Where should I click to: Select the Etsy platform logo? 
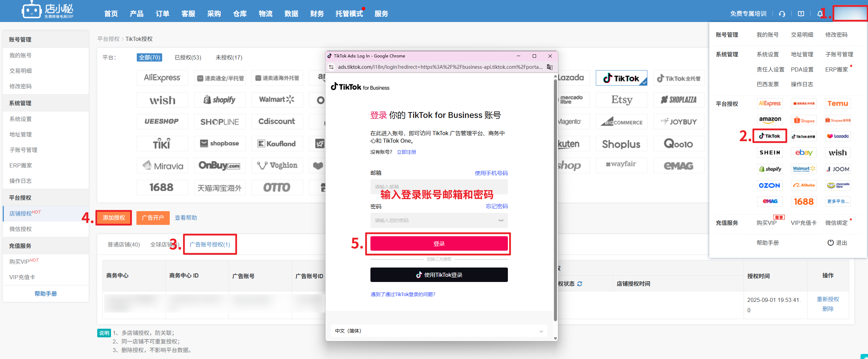[x=622, y=100]
